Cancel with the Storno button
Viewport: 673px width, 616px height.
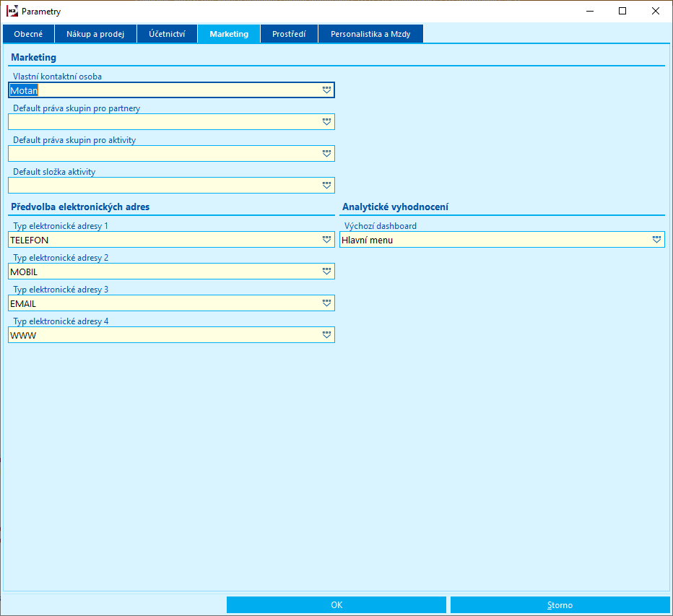click(x=560, y=605)
